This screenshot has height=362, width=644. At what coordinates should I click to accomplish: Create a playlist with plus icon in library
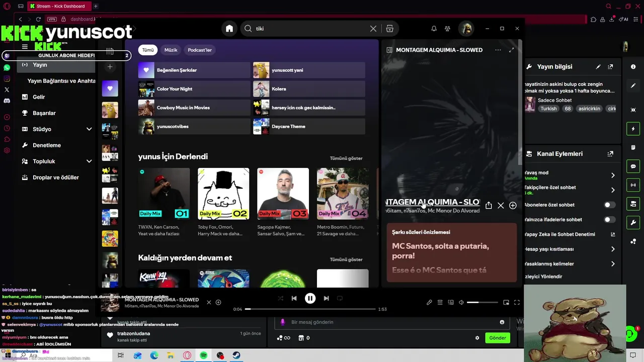click(110, 66)
